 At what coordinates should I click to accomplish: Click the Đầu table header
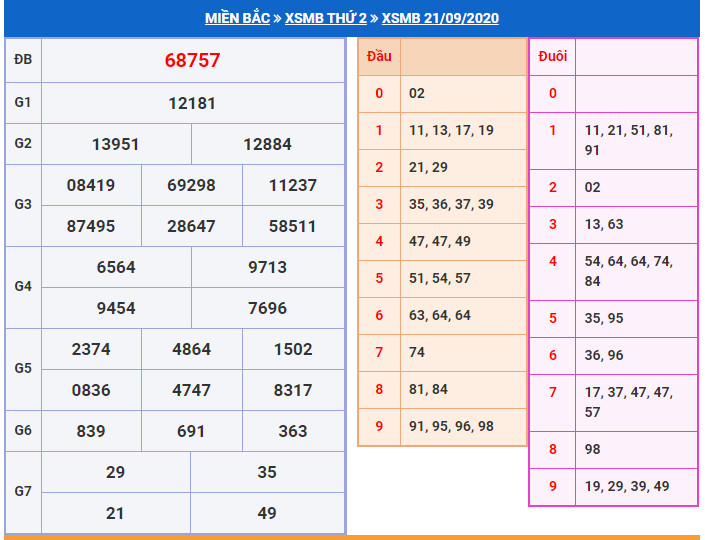(x=379, y=56)
